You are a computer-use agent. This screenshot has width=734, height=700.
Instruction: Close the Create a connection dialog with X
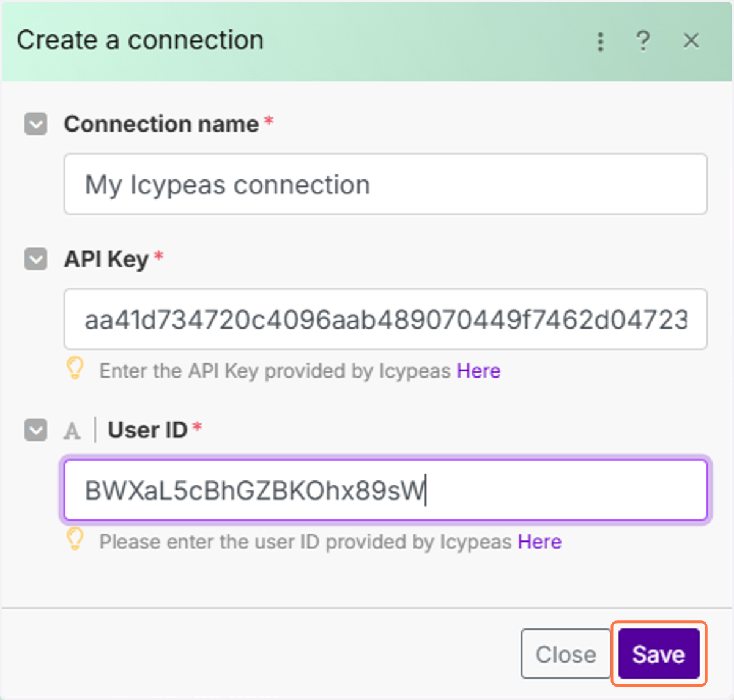[691, 41]
